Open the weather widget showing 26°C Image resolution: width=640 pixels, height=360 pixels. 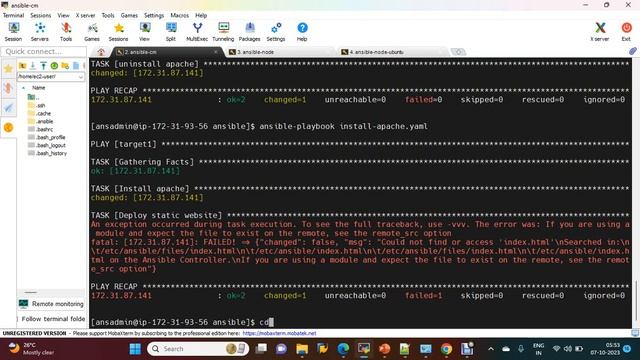[32, 349]
